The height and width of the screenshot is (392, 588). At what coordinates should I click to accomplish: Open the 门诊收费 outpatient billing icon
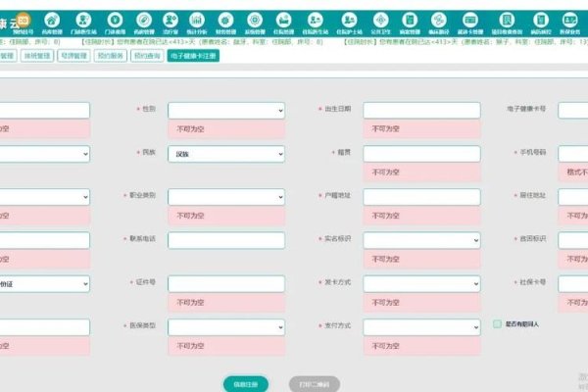coord(115,24)
